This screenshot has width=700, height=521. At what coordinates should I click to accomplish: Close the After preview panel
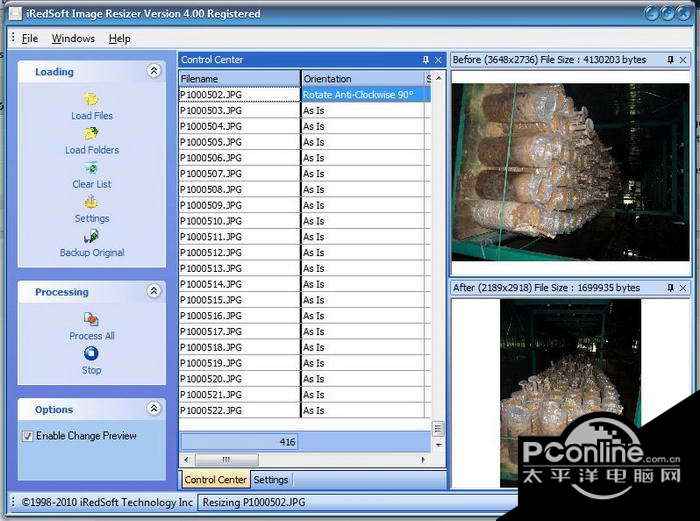tap(683, 288)
